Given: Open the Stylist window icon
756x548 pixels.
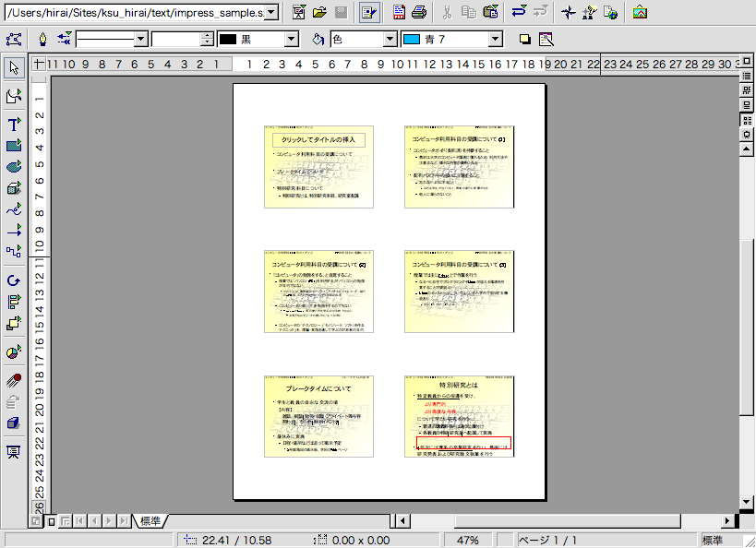Looking at the screenshot, I should tap(590, 13).
